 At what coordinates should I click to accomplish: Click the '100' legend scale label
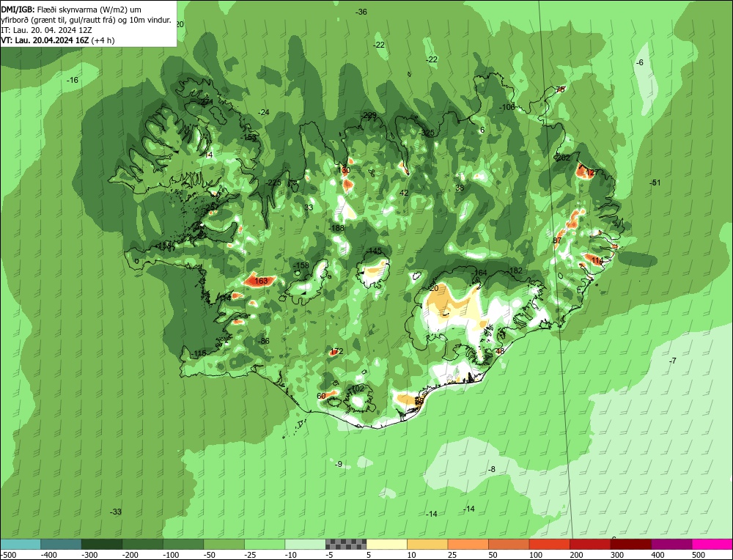[537, 555]
